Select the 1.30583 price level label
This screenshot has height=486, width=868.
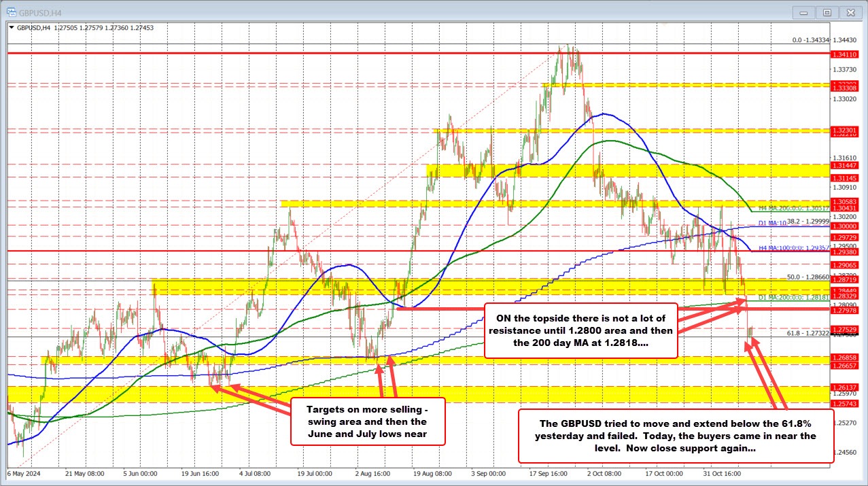(845, 201)
